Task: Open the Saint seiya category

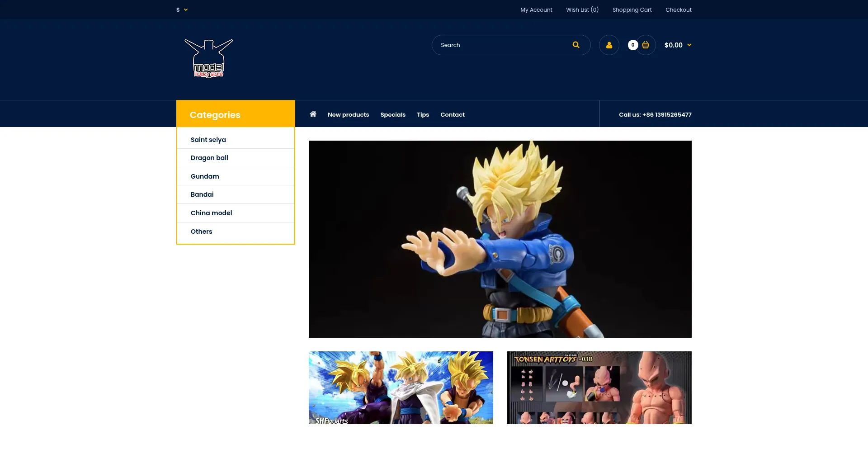Action: click(208, 140)
